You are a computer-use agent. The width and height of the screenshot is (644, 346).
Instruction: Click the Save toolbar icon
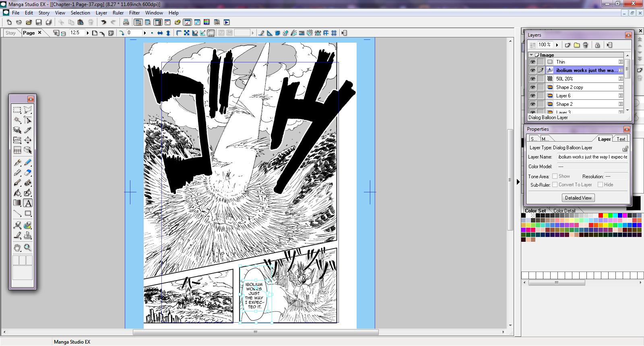coord(39,22)
